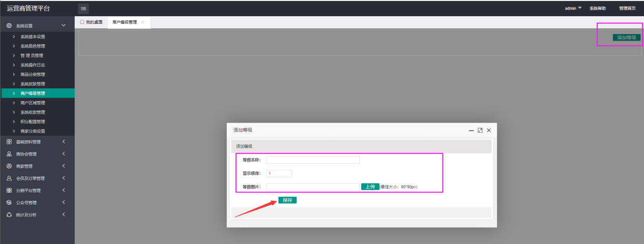This screenshot has width=644, height=244.
Task: Click the 显示顺序 input field
Action: pos(279,173)
